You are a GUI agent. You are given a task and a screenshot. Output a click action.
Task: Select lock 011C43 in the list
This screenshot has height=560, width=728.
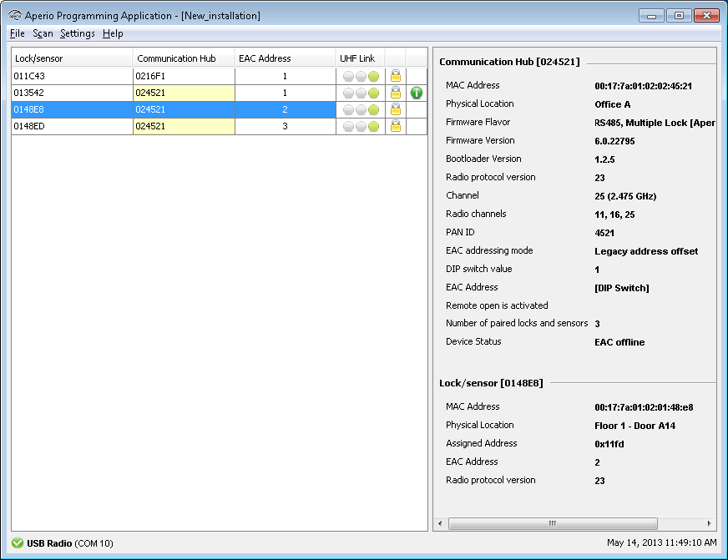pos(72,76)
